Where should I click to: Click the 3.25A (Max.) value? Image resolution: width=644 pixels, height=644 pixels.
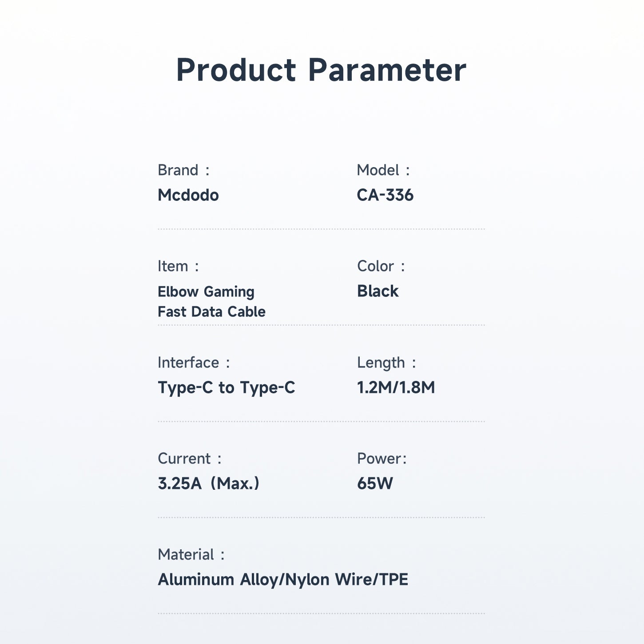coord(209,484)
